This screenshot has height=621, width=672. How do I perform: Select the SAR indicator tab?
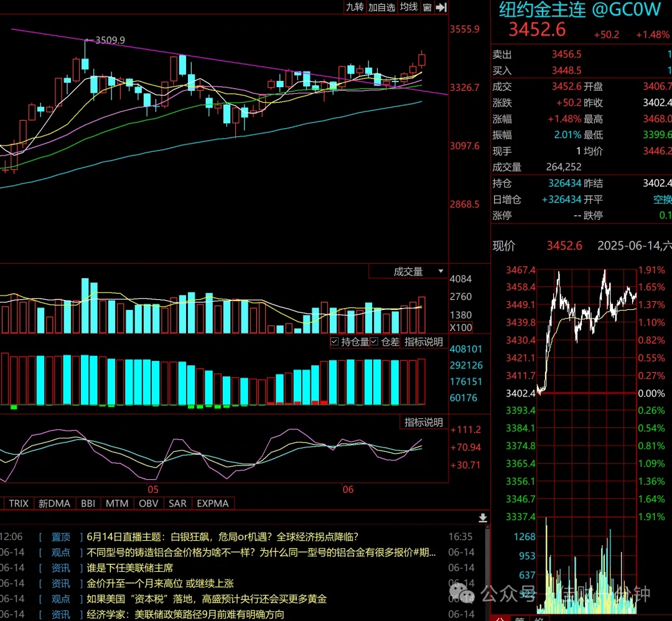(177, 503)
